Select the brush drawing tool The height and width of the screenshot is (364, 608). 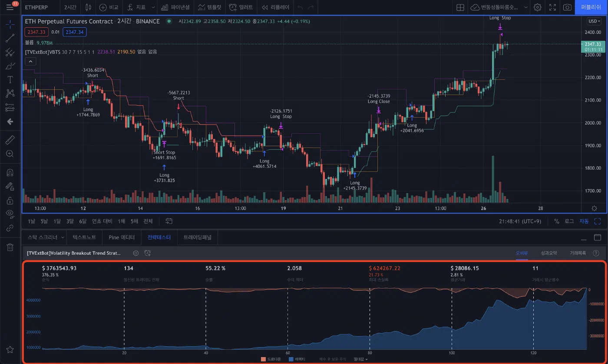10,66
